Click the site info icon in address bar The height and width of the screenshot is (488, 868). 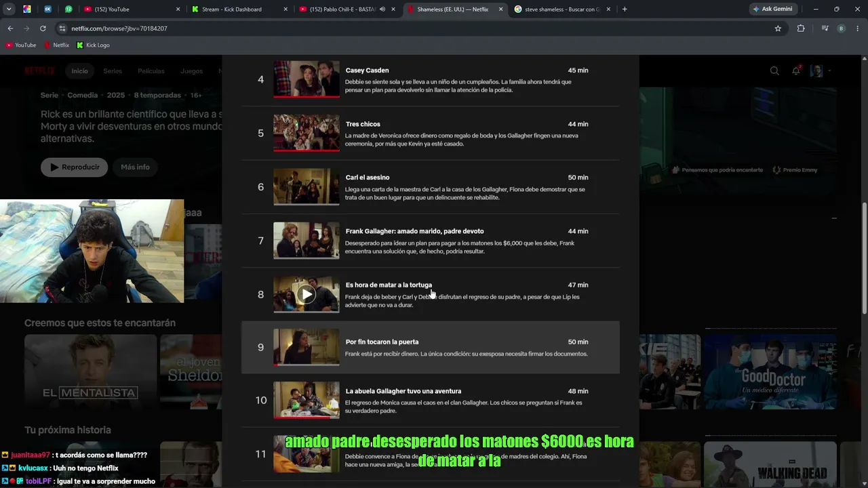(62, 28)
